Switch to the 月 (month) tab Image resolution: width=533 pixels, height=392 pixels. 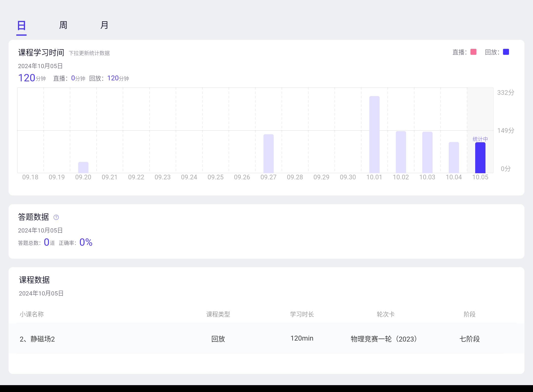tap(104, 25)
